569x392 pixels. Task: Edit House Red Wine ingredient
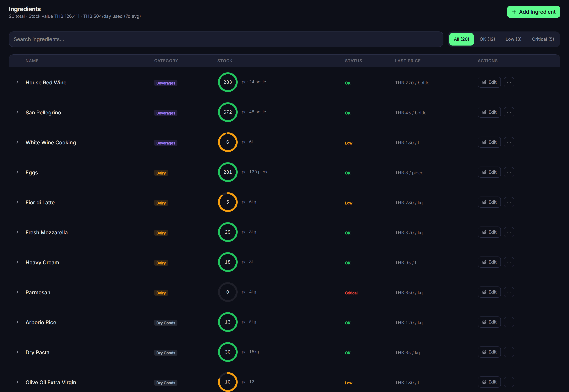[489, 82]
